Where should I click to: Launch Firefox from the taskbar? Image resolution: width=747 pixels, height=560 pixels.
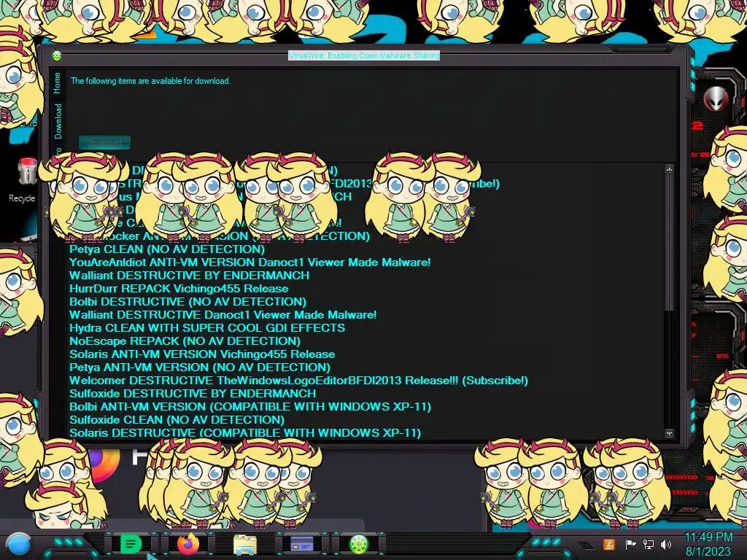188,544
